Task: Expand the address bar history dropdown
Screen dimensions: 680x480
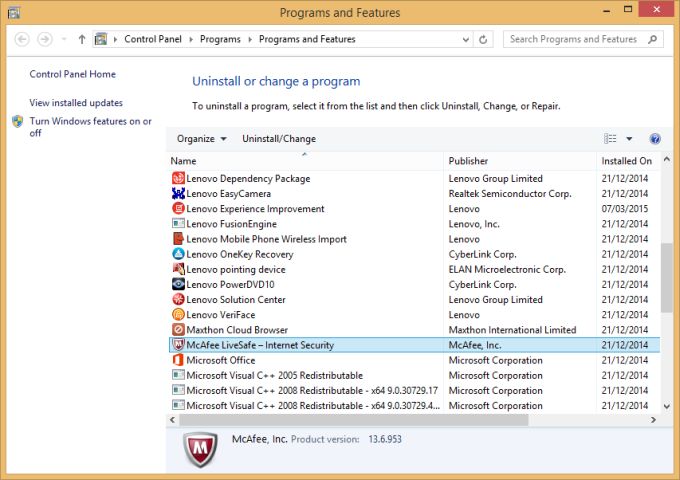Action: coord(465,40)
